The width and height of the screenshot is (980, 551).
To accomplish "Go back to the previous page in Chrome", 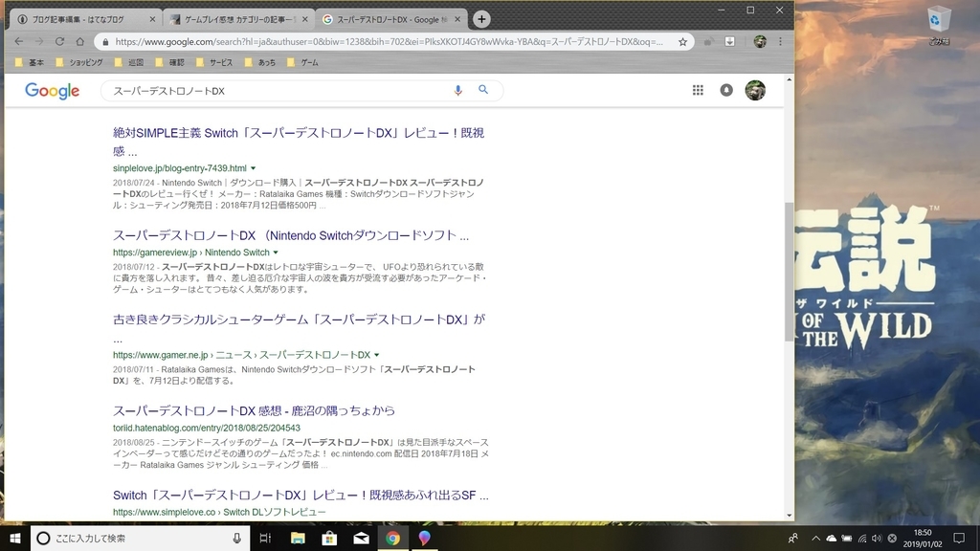I will tap(19, 41).
